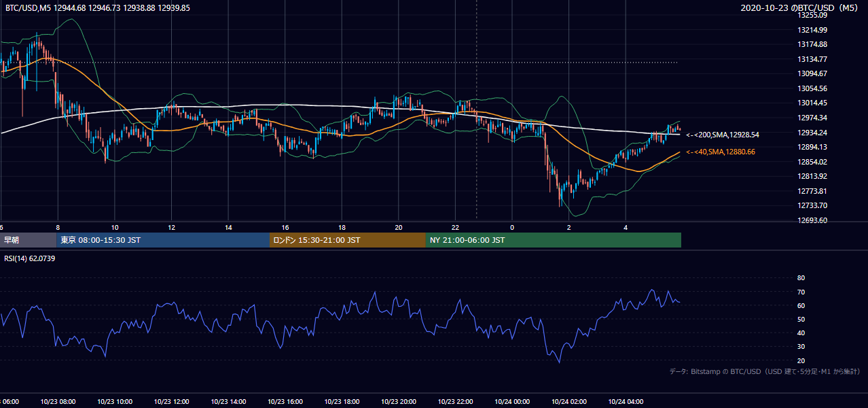The width and height of the screenshot is (868, 408).
Task: Click price axis value 12854.02
Action: pos(812,162)
